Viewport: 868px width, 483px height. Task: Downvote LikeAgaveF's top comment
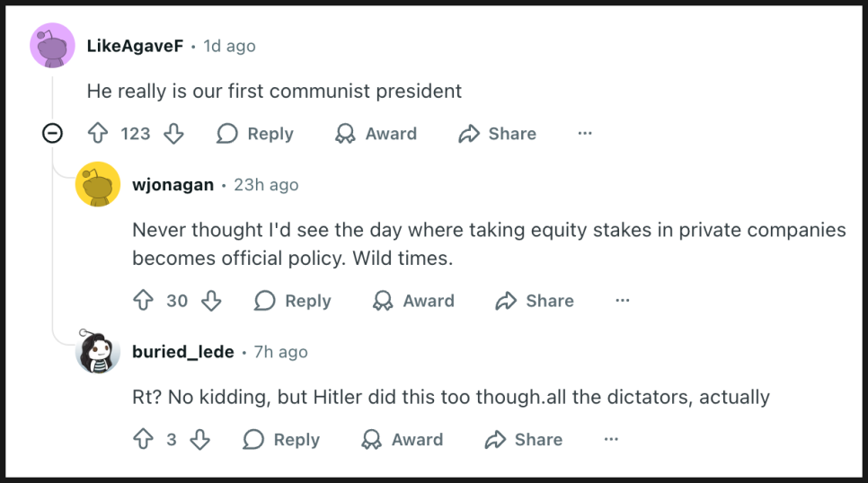coord(173,134)
